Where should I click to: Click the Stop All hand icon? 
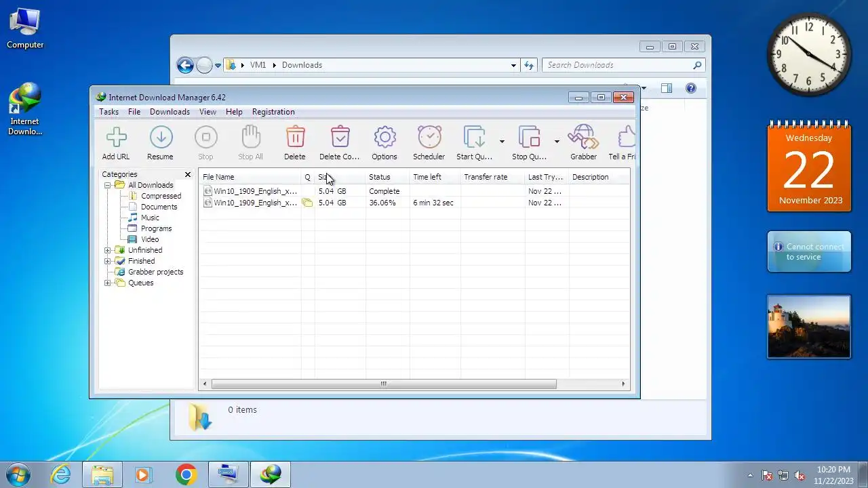click(251, 138)
